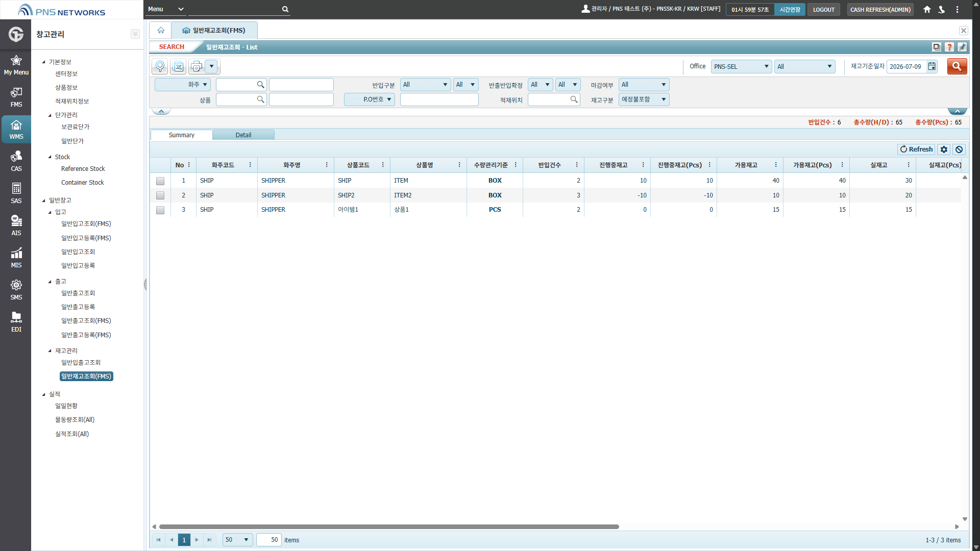This screenshot has height=551, width=980.
Task: Open the MIS module icon
Action: click(x=16, y=258)
